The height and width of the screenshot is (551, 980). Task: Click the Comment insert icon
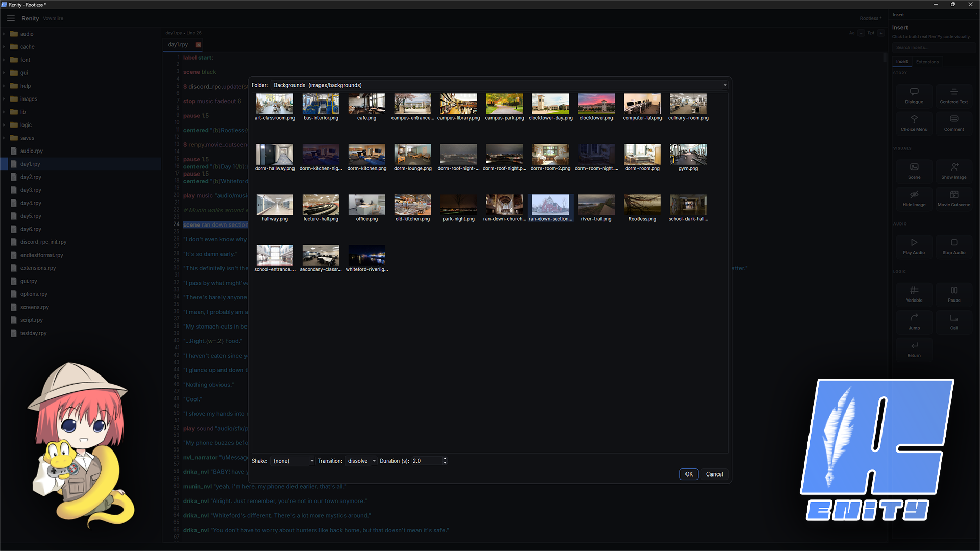coord(954,119)
